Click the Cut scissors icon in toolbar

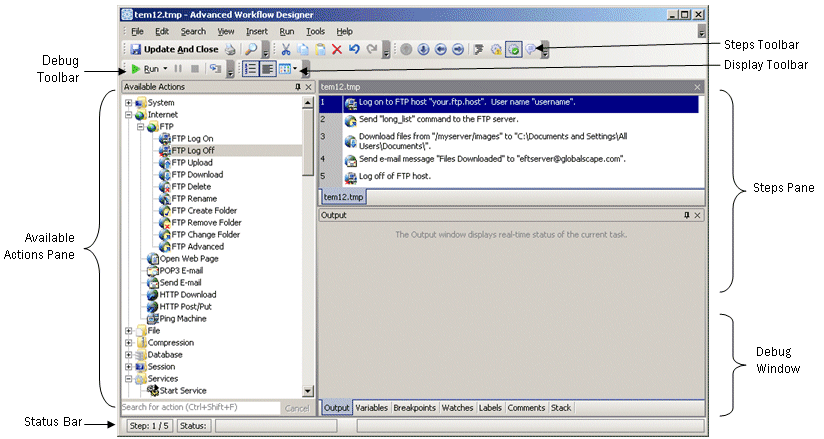(285, 49)
